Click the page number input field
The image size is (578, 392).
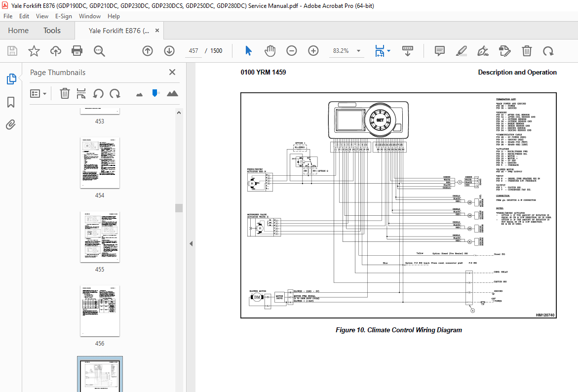coord(193,51)
